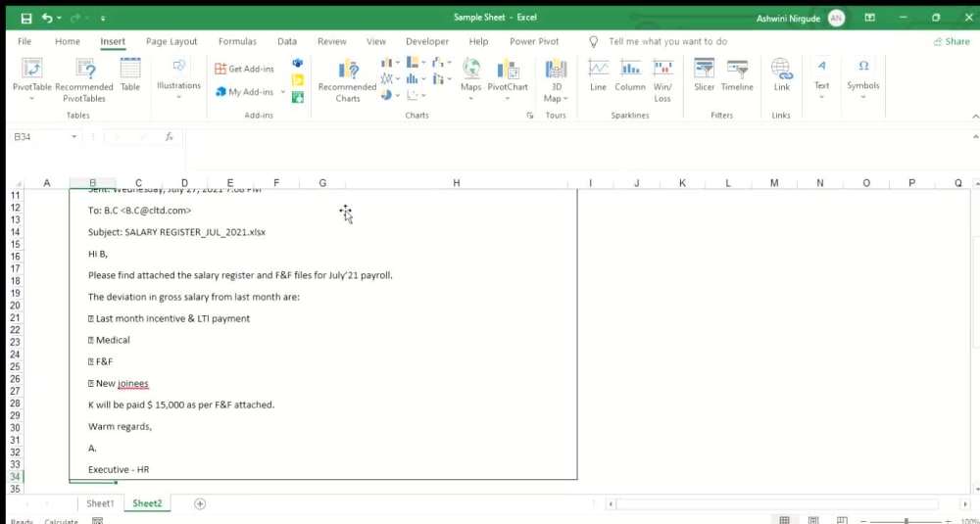The height and width of the screenshot is (524, 980).
Task: Switch to Normal view in status bar
Action: [784, 520]
